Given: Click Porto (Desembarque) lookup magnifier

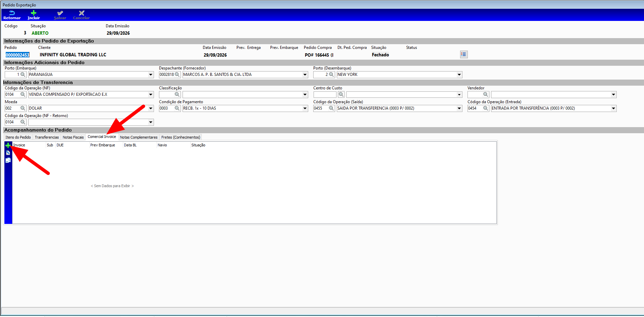Looking at the screenshot, I should (x=331, y=75).
